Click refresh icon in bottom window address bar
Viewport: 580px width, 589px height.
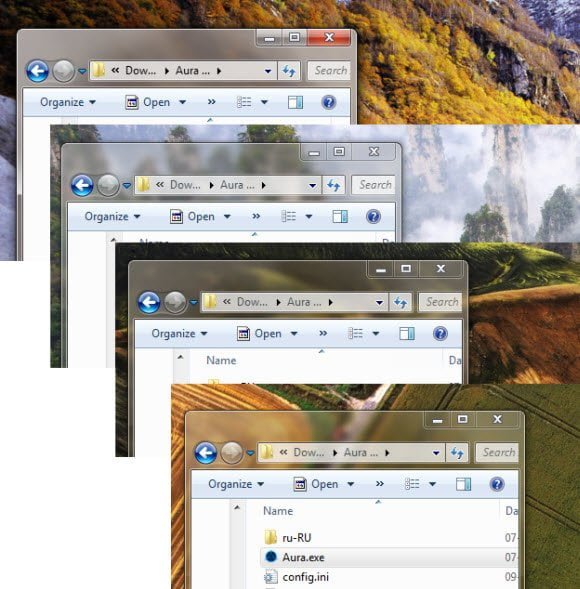point(457,453)
